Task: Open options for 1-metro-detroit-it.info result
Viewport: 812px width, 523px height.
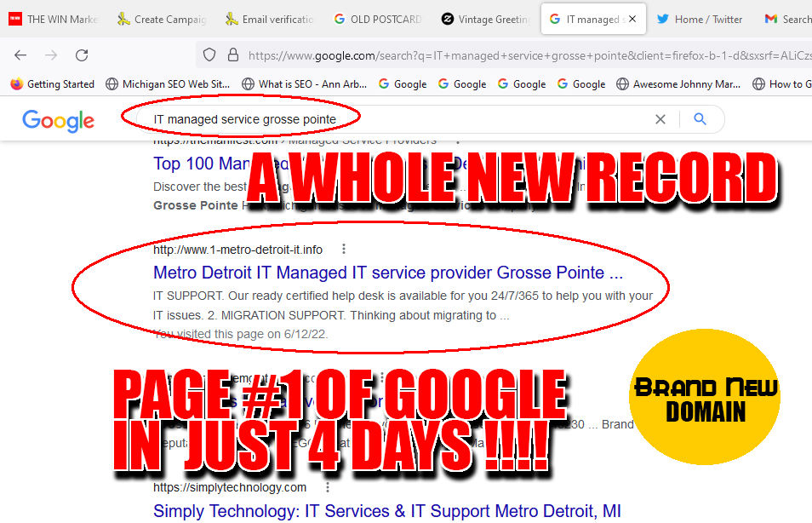Action: [343, 250]
